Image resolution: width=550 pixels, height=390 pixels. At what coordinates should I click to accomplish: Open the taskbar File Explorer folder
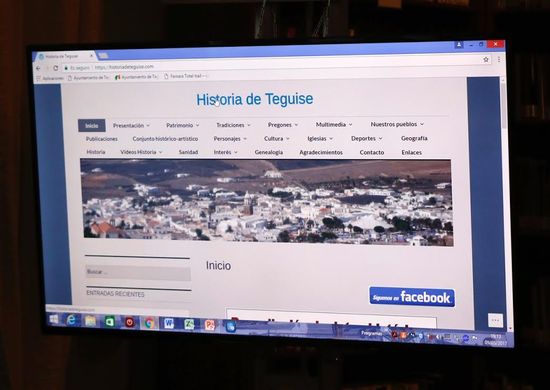click(x=90, y=321)
